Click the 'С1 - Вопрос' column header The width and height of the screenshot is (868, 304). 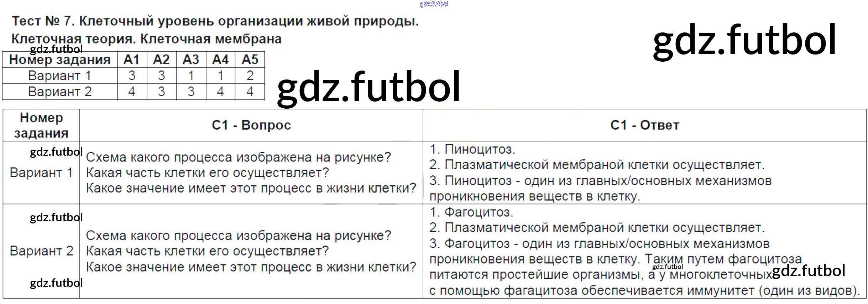pos(251,125)
